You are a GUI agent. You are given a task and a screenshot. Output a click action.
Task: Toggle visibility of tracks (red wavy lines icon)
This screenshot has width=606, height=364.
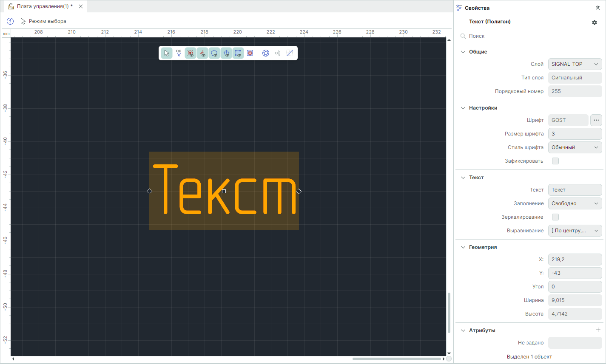tap(202, 53)
